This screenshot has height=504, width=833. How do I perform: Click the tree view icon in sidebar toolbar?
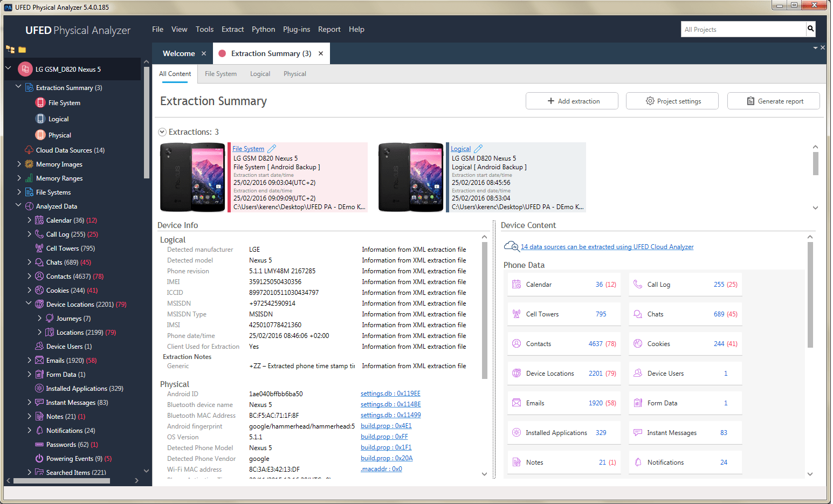click(x=10, y=50)
